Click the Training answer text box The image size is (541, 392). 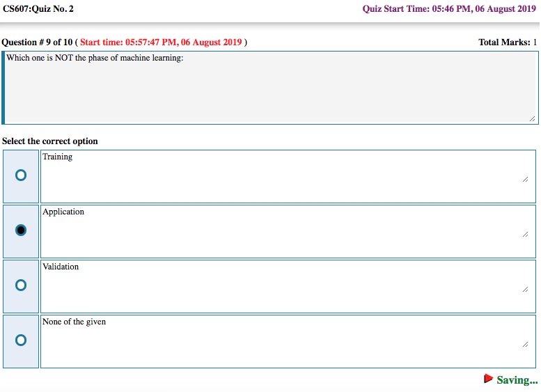(288, 176)
